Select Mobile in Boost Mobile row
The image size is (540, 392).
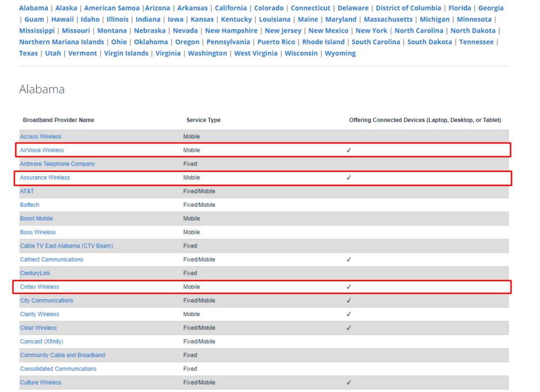tap(191, 219)
